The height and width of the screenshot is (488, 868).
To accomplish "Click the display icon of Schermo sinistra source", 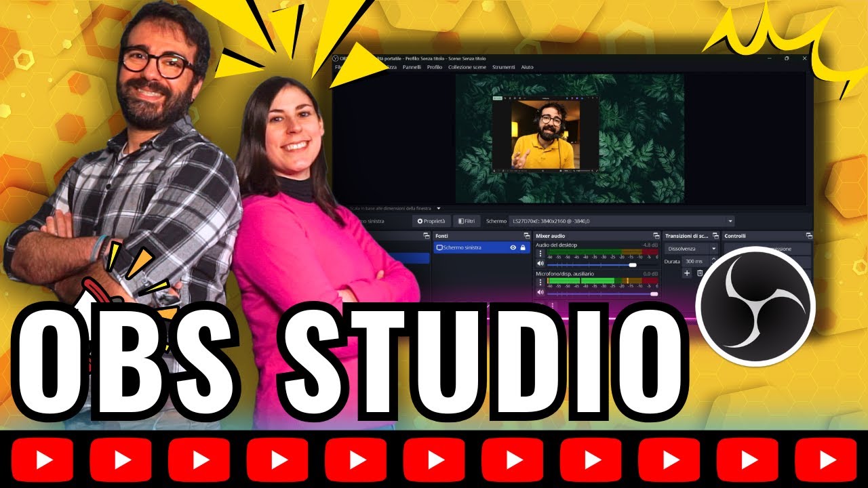I will [x=439, y=248].
